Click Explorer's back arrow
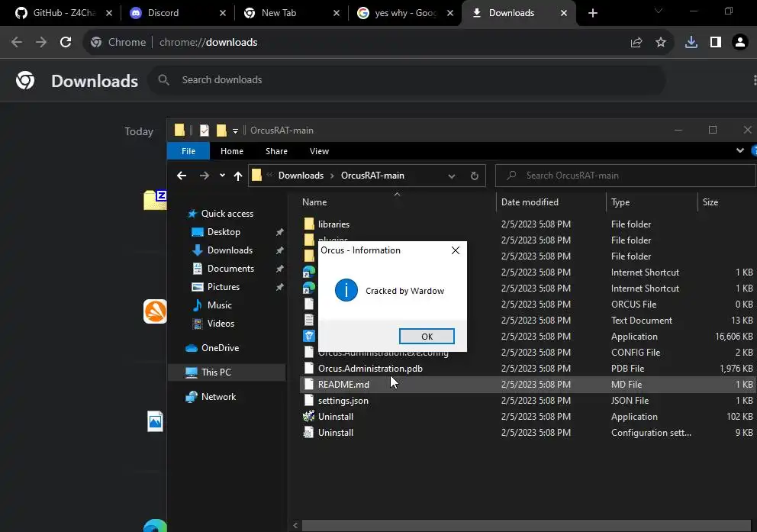Screen dimensions: 757x532 click(182, 176)
